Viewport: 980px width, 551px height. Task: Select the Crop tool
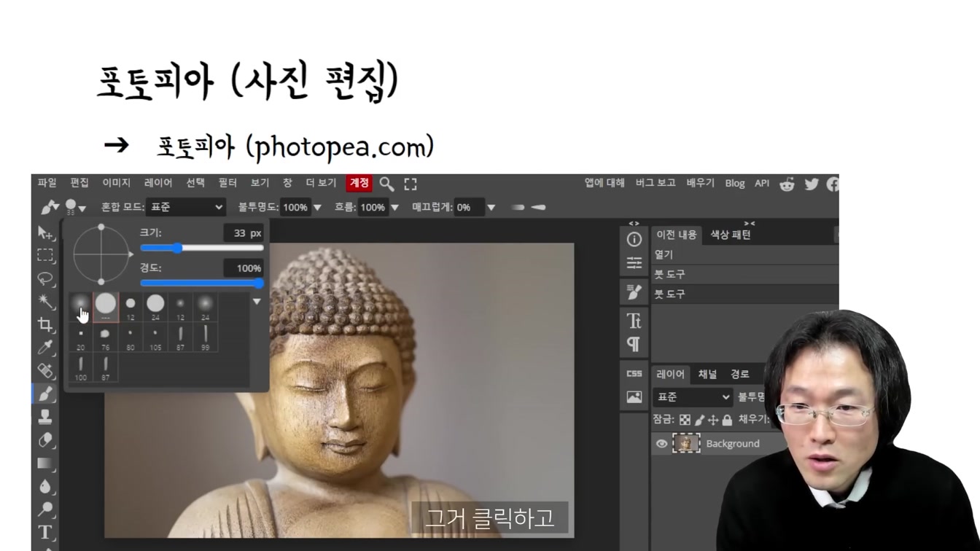tap(45, 324)
